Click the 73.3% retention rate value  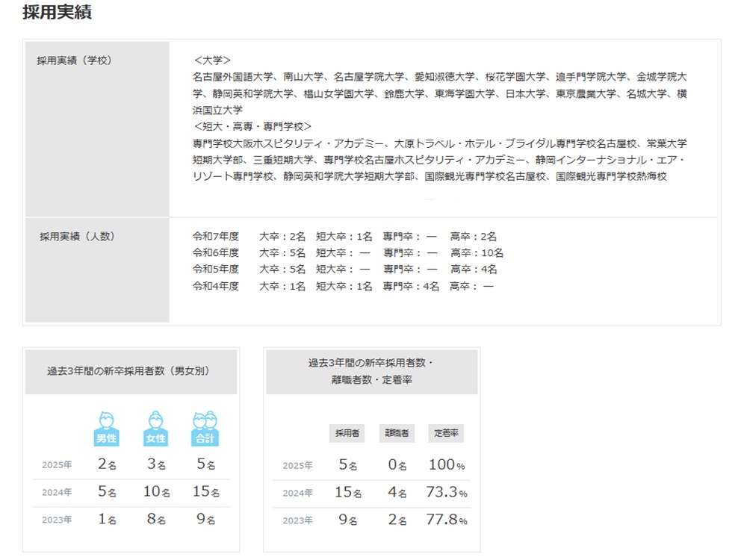(x=447, y=493)
